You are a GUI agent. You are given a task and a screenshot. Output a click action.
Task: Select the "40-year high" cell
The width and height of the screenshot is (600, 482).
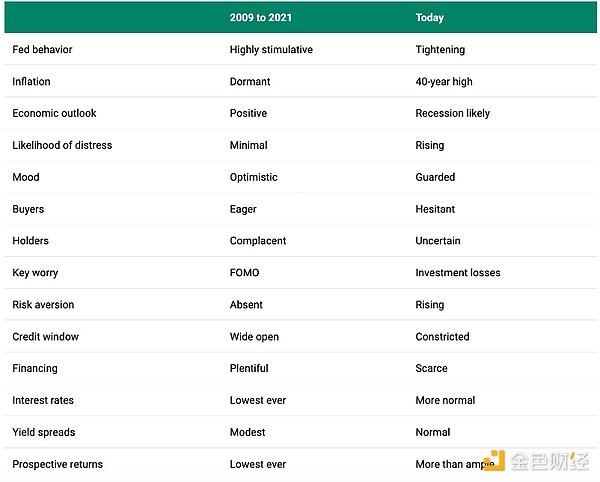point(446,81)
